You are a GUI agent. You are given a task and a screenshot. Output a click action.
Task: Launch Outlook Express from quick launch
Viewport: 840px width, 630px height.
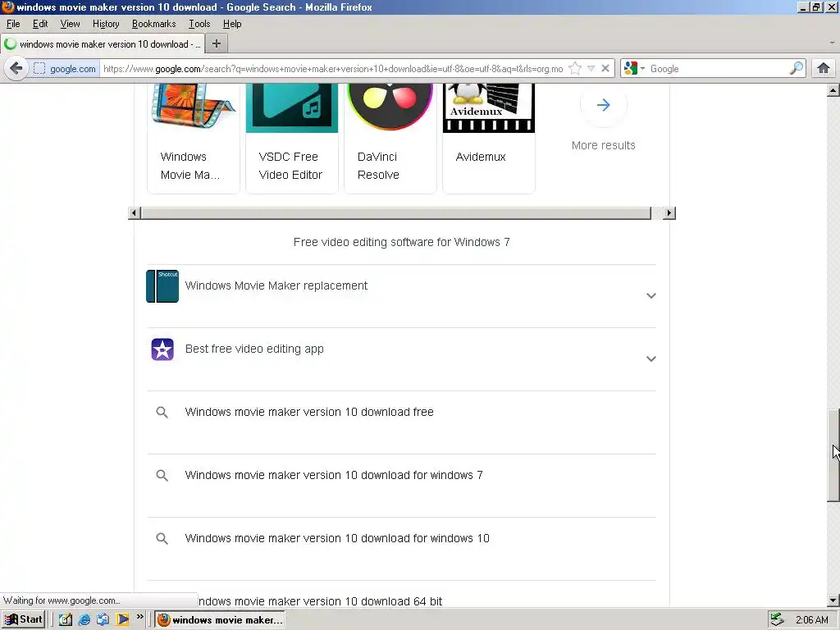click(103, 620)
